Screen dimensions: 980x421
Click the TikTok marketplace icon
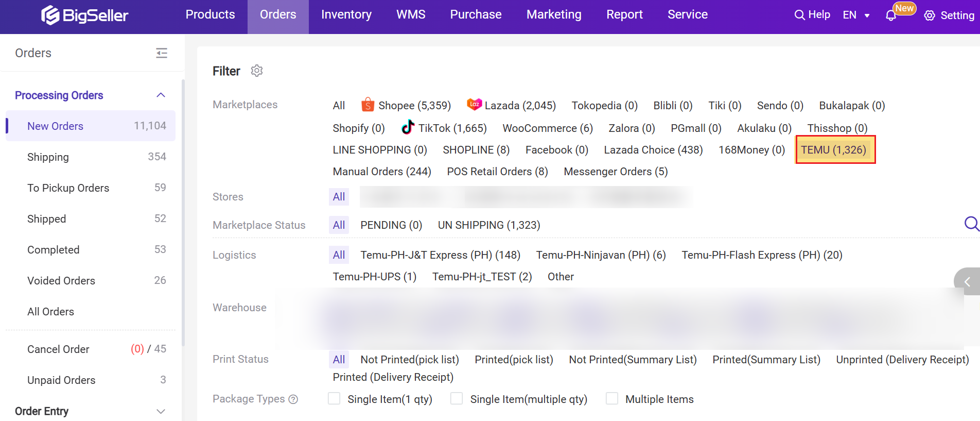coord(408,127)
